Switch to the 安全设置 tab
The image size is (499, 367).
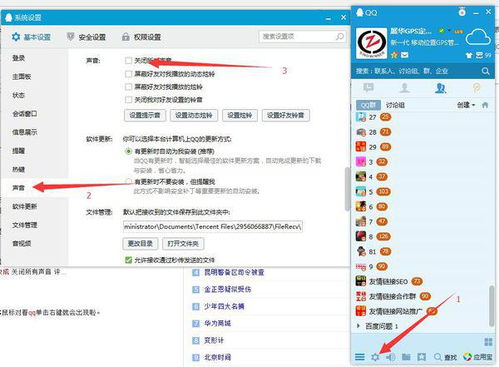[x=86, y=37]
